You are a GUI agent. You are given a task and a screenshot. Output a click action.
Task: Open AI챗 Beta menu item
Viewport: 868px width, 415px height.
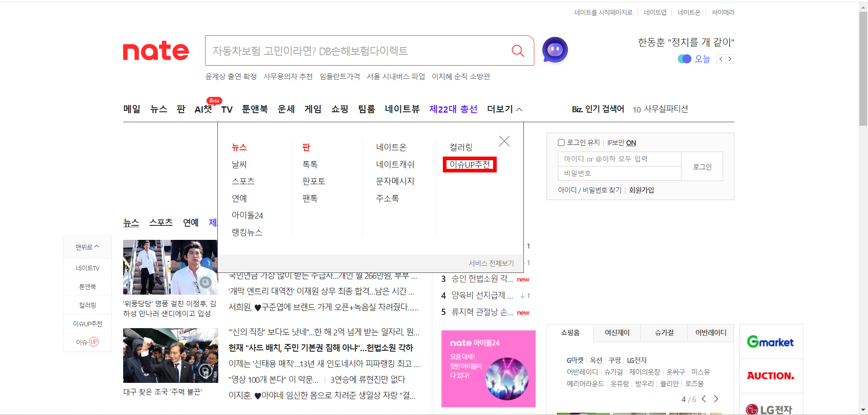pyautogui.click(x=203, y=109)
